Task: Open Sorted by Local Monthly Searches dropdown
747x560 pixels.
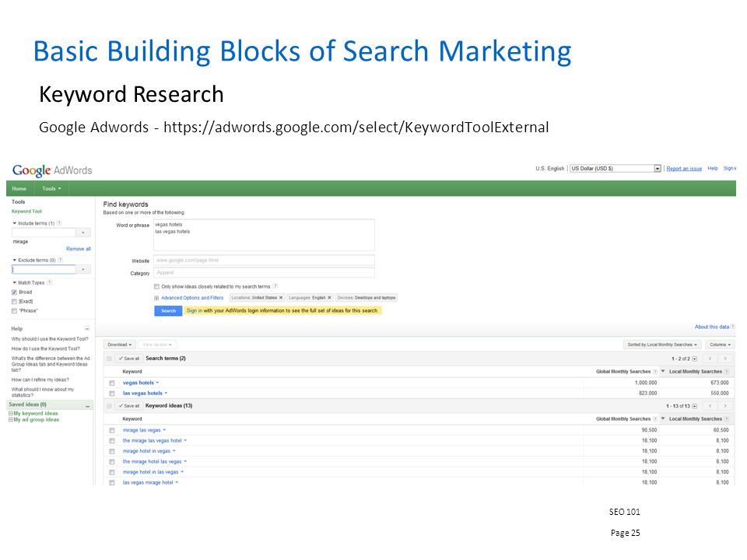Action: pyautogui.click(x=661, y=345)
